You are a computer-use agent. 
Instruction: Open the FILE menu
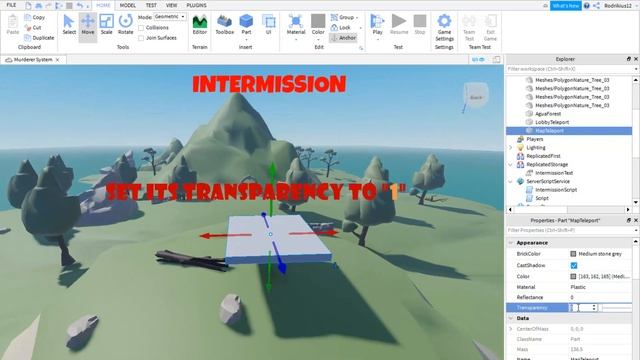[11, 5]
